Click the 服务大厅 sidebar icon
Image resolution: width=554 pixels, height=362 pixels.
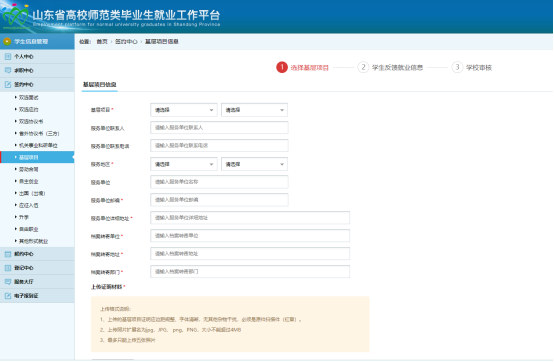(8, 281)
